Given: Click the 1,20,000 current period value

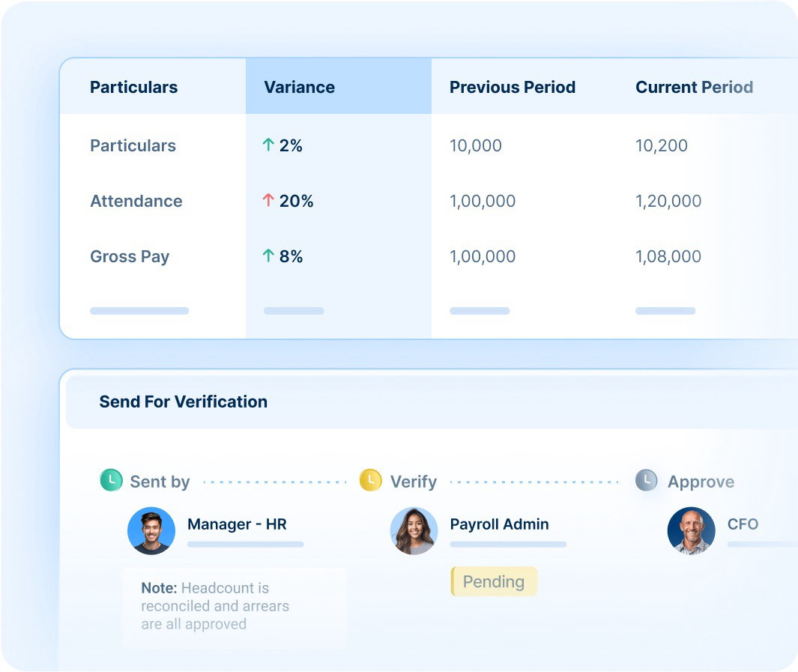Looking at the screenshot, I should [668, 201].
